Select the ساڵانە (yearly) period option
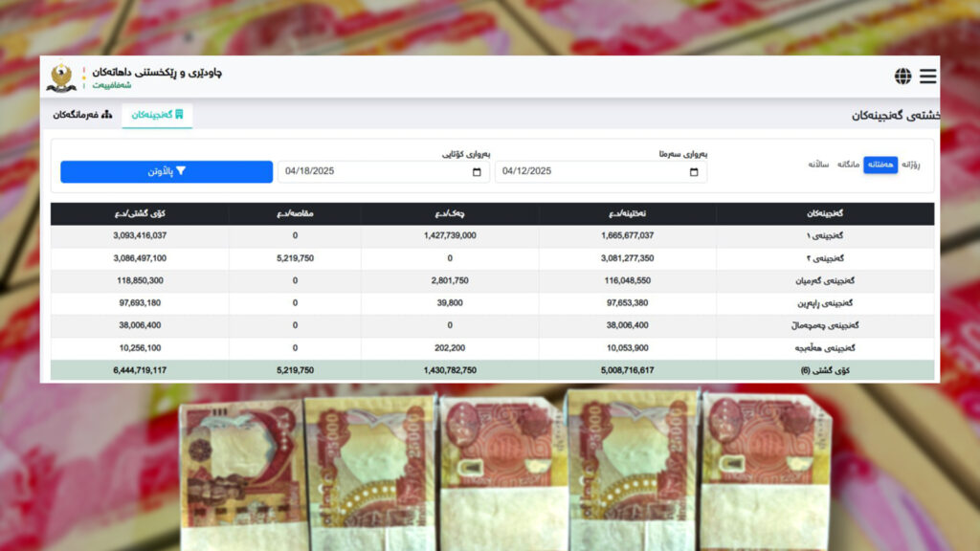This screenshot has height=551, width=980. pyautogui.click(x=818, y=165)
